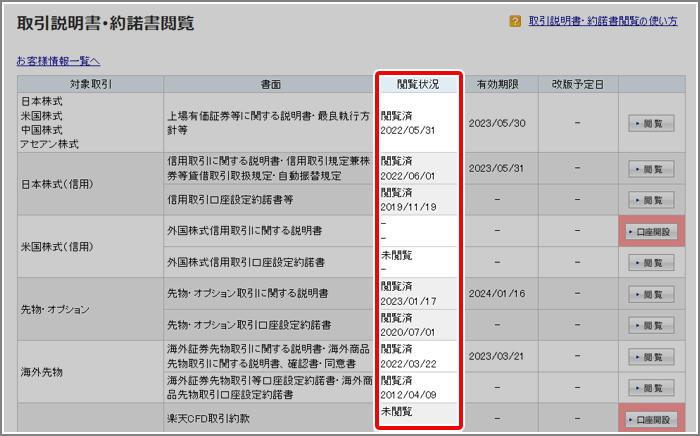Image resolution: width=700 pixels, height=436 pixels.
Task: Click 未閲覧 status for 外国株式信用取引口座設定約諾書
Action: pyautogui.click(x=396, y=255)
